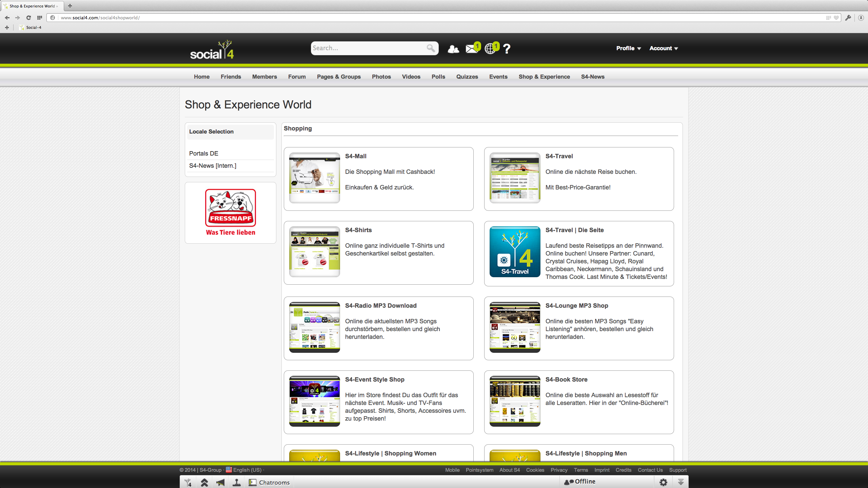Open Events in the navigation bar
Screen dimensions: 868x488
(x=498, y=77)
